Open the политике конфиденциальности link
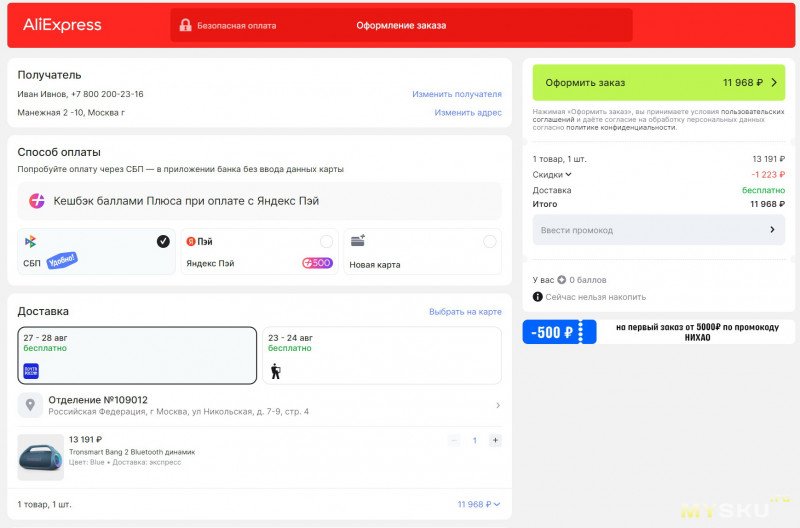 coord(621,128)
